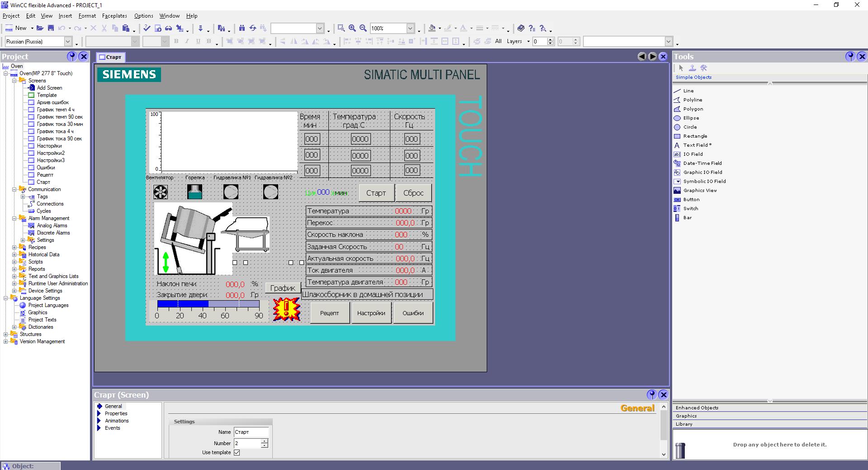Toggle the pin on the Tools panel
Image resolution: width=868 pixels, height=470 pixels.
850,56
